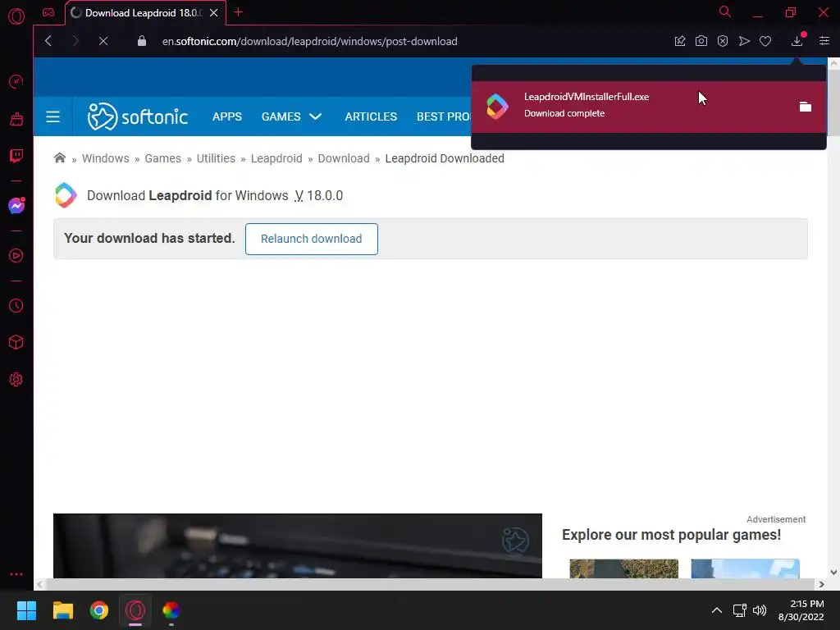Open Windows Start menu
The height and width of the screenshot is (630, 840).
(26, 610)
